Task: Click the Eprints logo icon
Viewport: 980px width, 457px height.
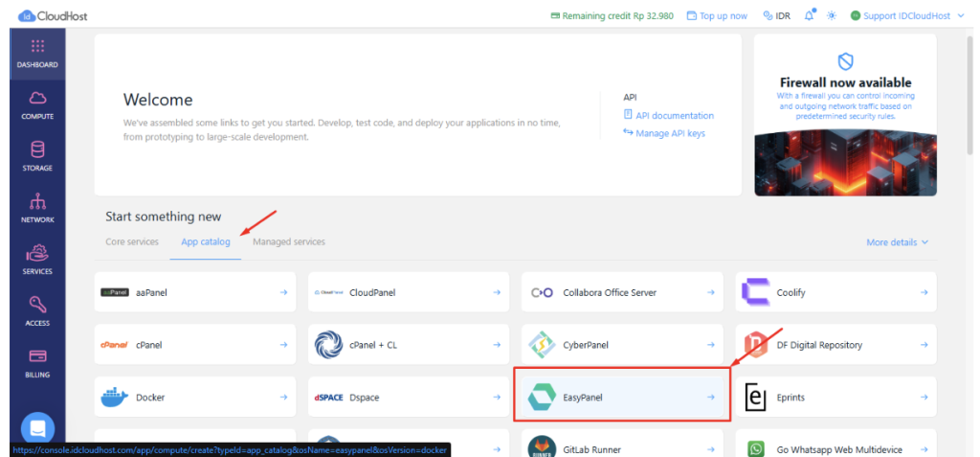Action: coord(756,398)
